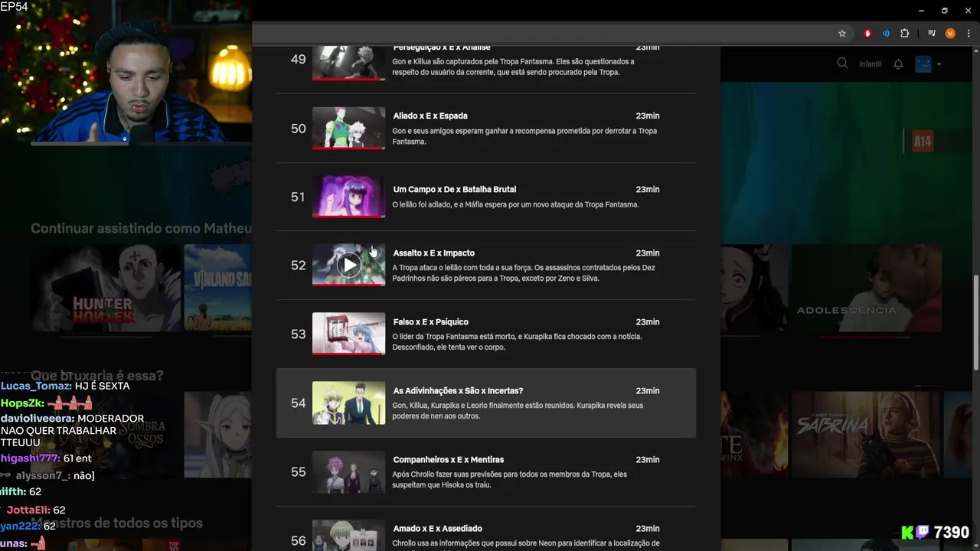Image resolution: width=980 pixels, height=551 pixels.
Task: Click episode number 55
Action: [299, 472]
